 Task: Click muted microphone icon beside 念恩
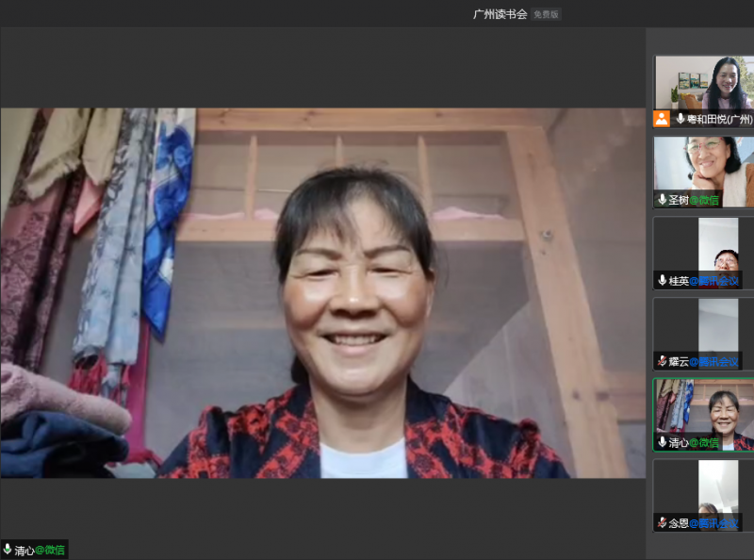pos(663,523)
